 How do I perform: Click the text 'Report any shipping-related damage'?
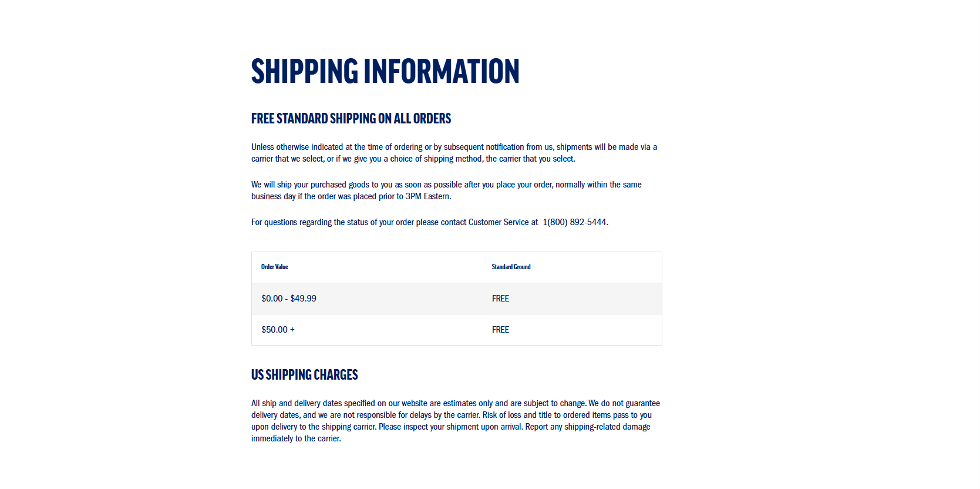point(588,427)
